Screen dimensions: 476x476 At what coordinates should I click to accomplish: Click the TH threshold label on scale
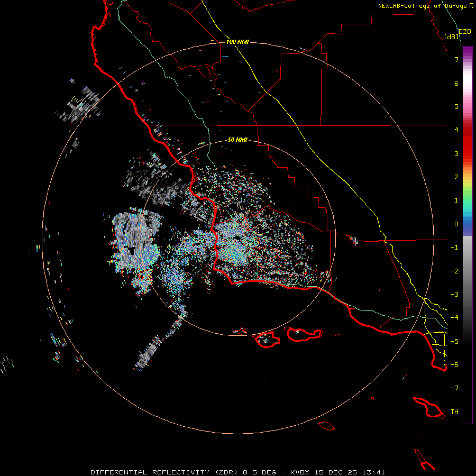point(454,412)
